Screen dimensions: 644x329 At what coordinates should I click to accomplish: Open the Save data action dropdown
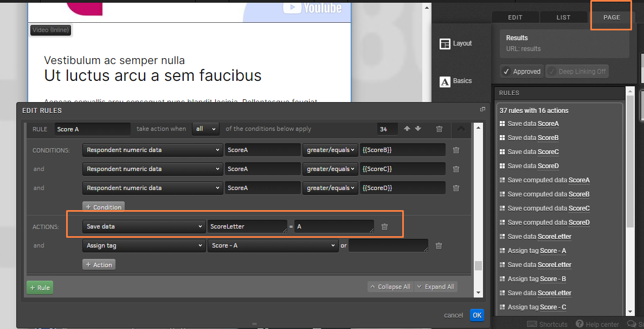tap(144, 226)
